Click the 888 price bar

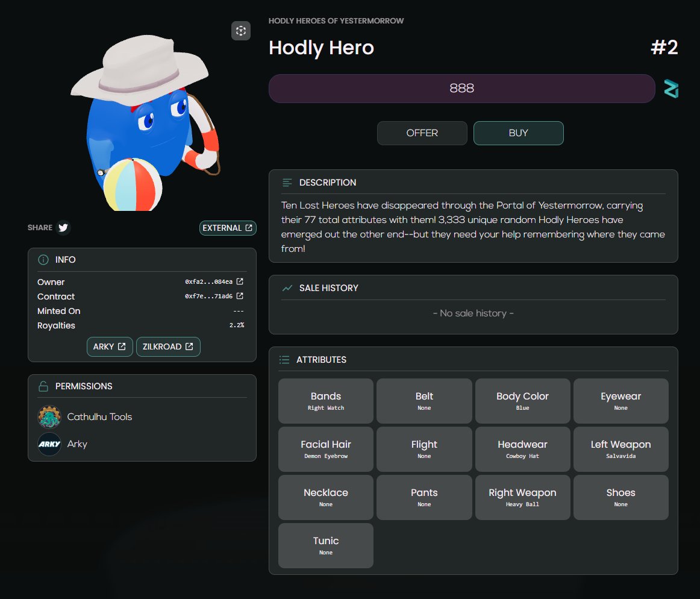click(x=461, y=89)
